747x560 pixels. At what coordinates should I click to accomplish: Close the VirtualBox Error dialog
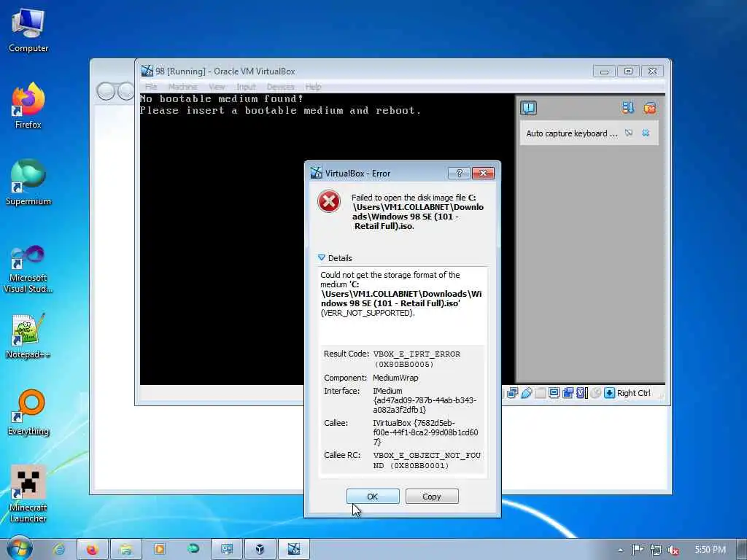(483, 174)
